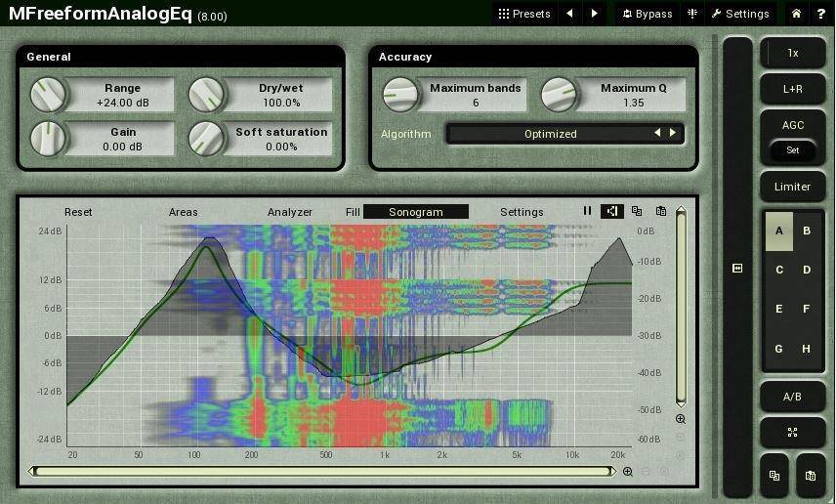This screenshot has height=504, width=836.
Task: Paste the graph with the paste icon
Action: 661,211
